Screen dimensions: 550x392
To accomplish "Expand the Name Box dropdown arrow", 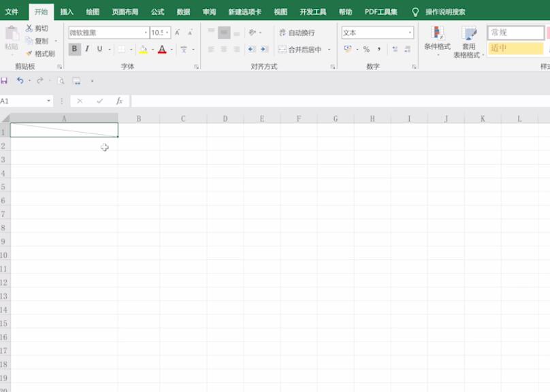I will [x=48, y=101].
